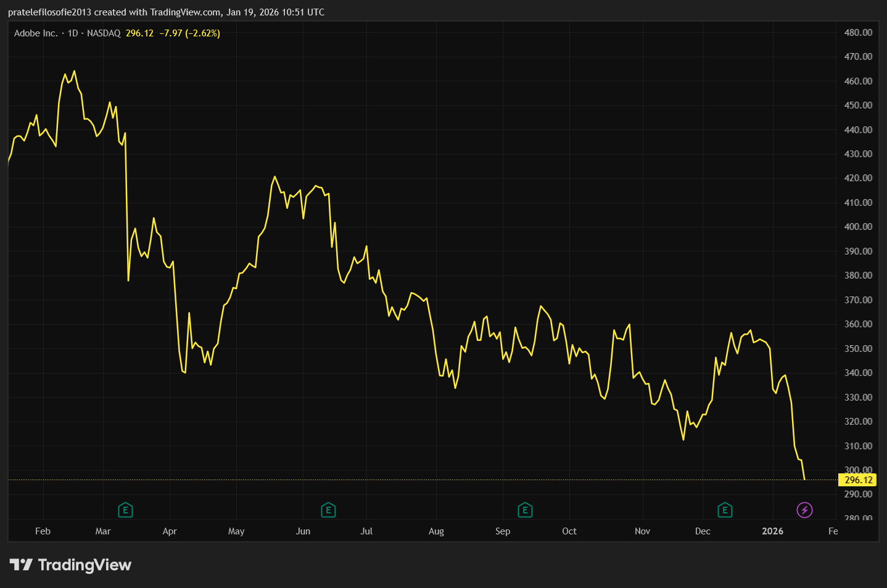
Task: Click the yellow 296.12 price tag on axis
Action: (858, 480)
